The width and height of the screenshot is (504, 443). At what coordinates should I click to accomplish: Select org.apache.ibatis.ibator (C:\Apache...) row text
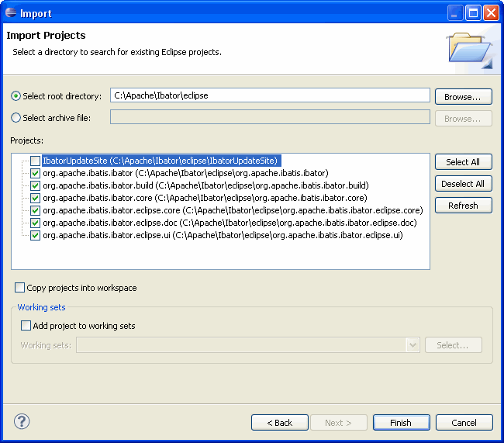185,173
